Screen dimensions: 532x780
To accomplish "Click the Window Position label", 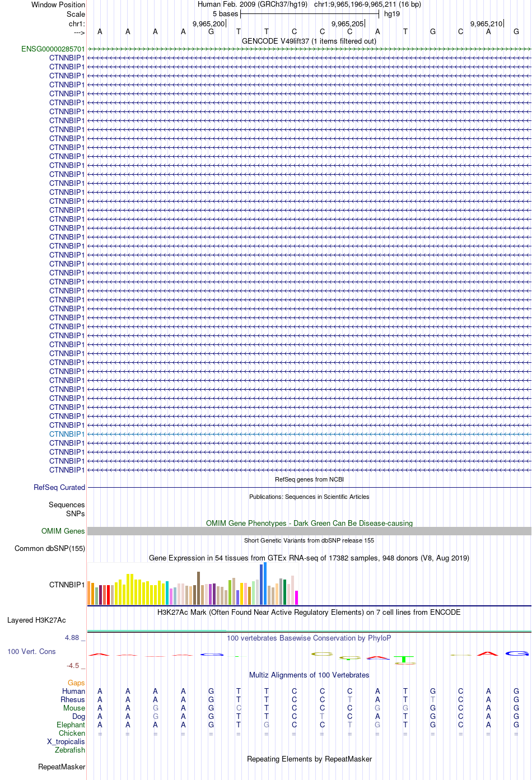I will [58, 5].
